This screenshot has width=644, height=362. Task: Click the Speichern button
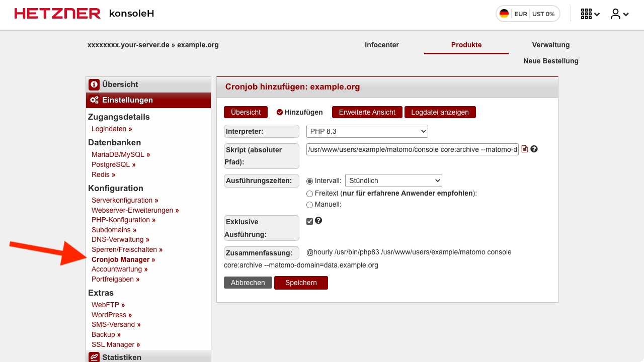pos(301,283)
